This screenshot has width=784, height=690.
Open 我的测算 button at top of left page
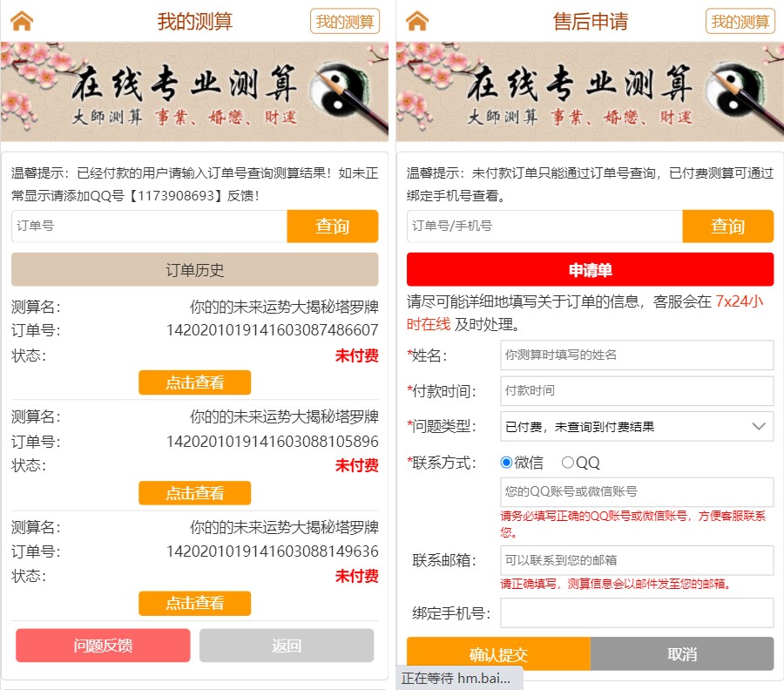coord(345,22)
